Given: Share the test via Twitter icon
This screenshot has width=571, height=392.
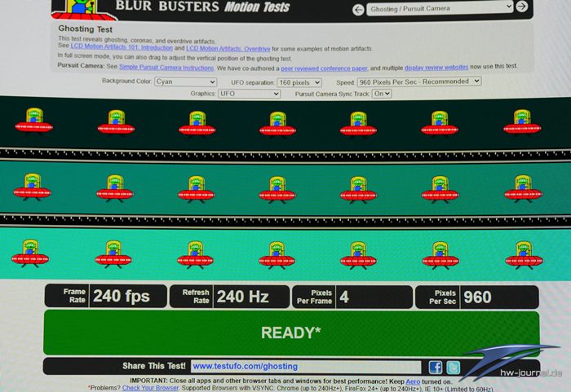Looking at the screenshot, I should [453, 368].
